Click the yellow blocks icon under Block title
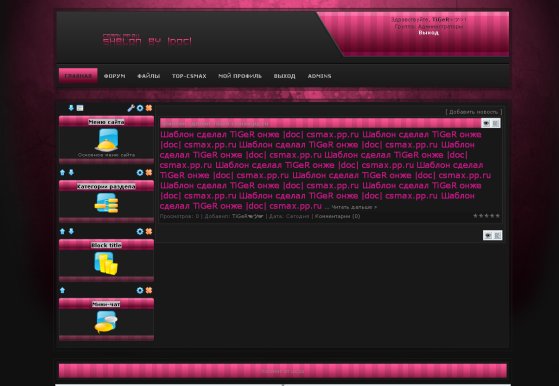559x386 pixels. point(106,263)
